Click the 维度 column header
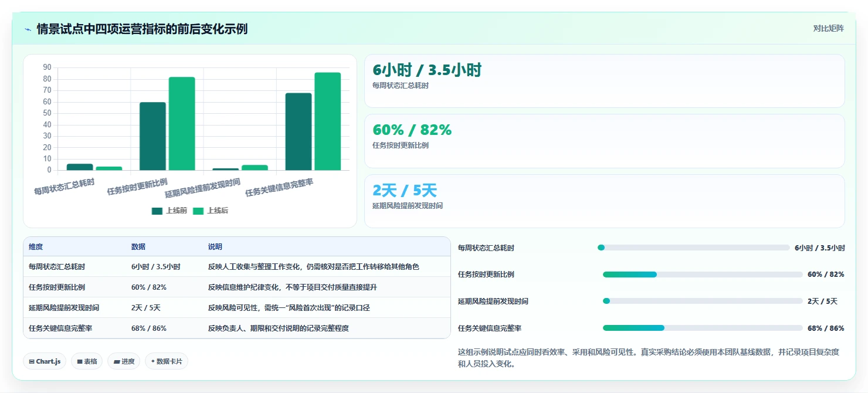Viewport: 868px width, 393px height. pos(36,247)
